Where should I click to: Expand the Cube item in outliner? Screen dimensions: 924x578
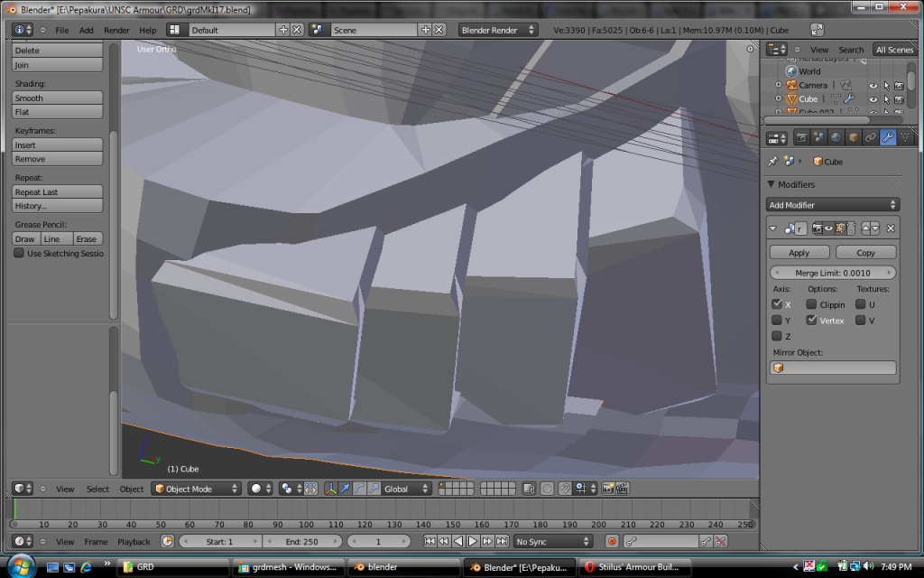pyautogui.click(x=779, y=99)
